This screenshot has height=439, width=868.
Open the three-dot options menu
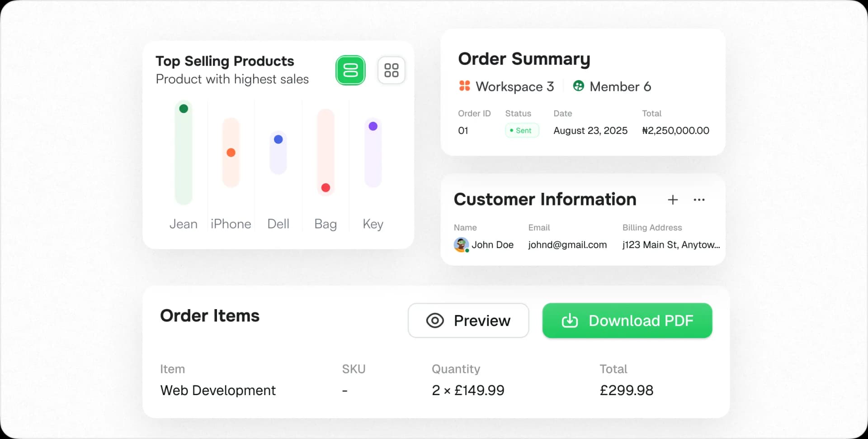699,200
